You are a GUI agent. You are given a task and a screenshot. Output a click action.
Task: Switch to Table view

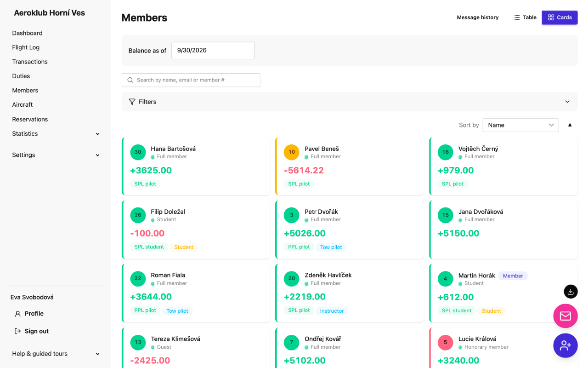click(x=525, y=17)
